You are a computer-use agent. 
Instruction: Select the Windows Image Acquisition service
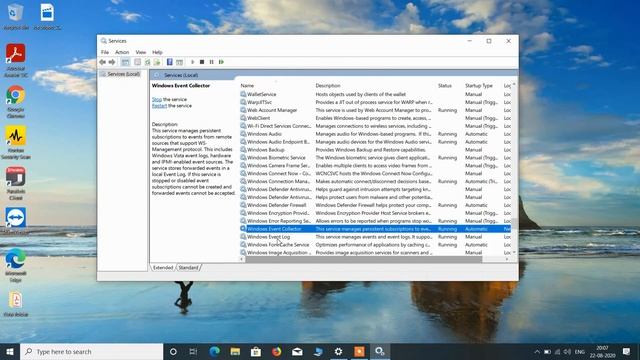(375, 253)
